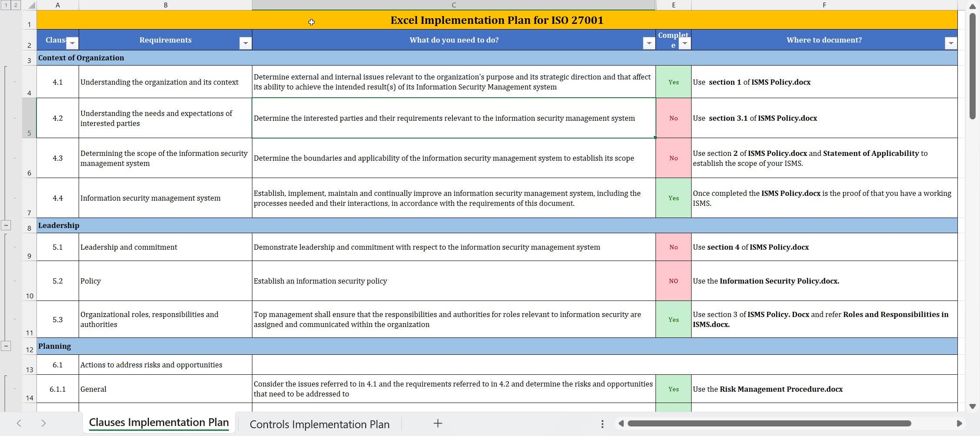980x436 pixels.
Task: Add a new worksheet with the plus icon
Action: click(x=437, y=423)
